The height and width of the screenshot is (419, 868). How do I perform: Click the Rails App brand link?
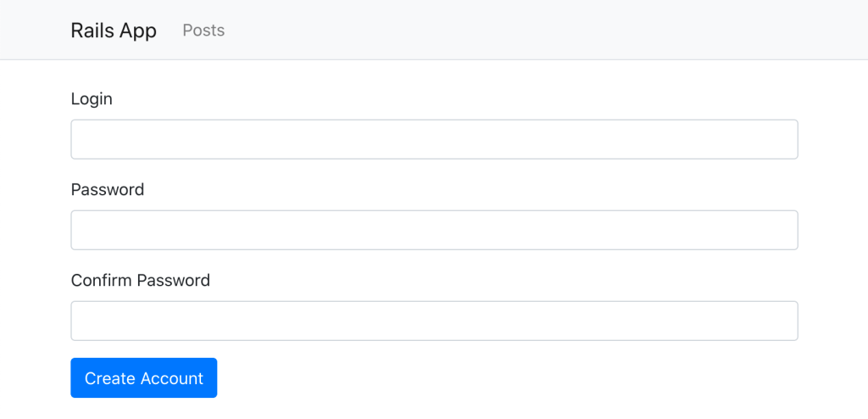114,31
